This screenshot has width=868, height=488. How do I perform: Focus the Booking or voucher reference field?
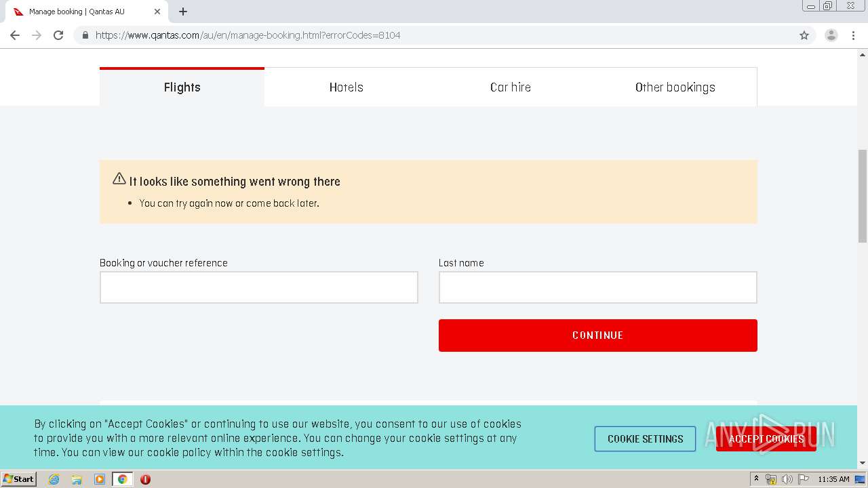pos(258,287)
